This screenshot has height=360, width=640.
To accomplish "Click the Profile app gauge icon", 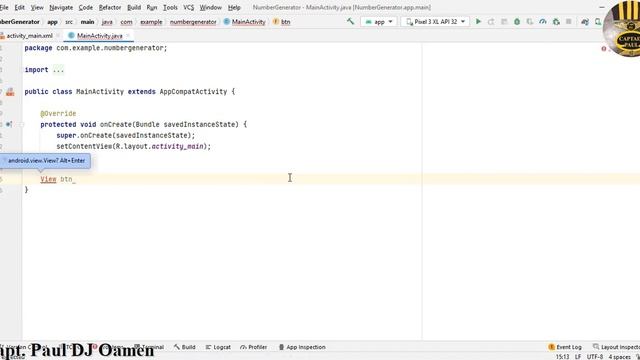I will (543, 22).
